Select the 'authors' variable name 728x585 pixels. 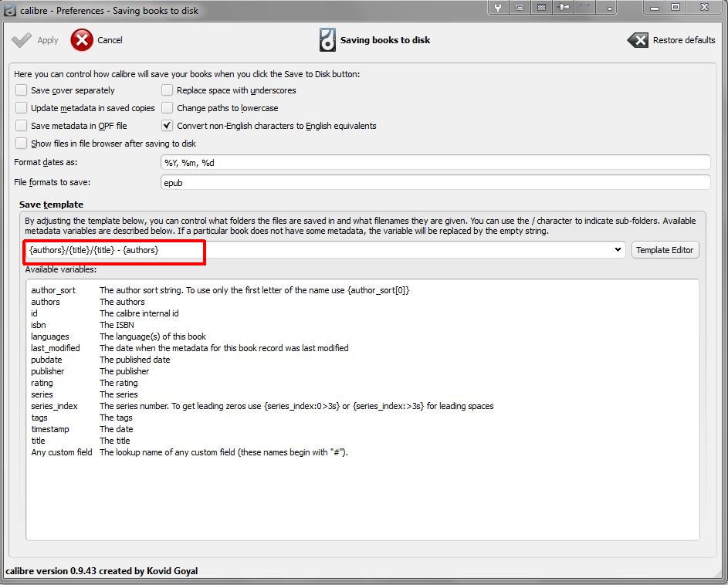coord(46,302)
